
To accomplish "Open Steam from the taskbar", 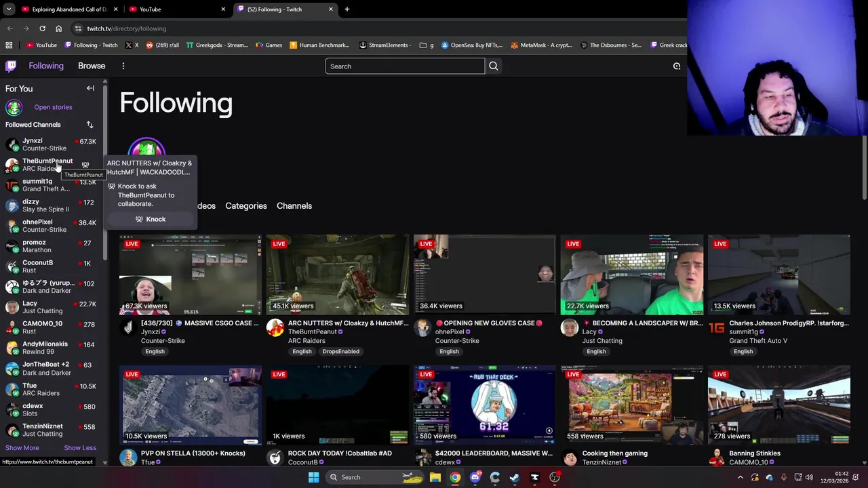I will pos(515,477).
